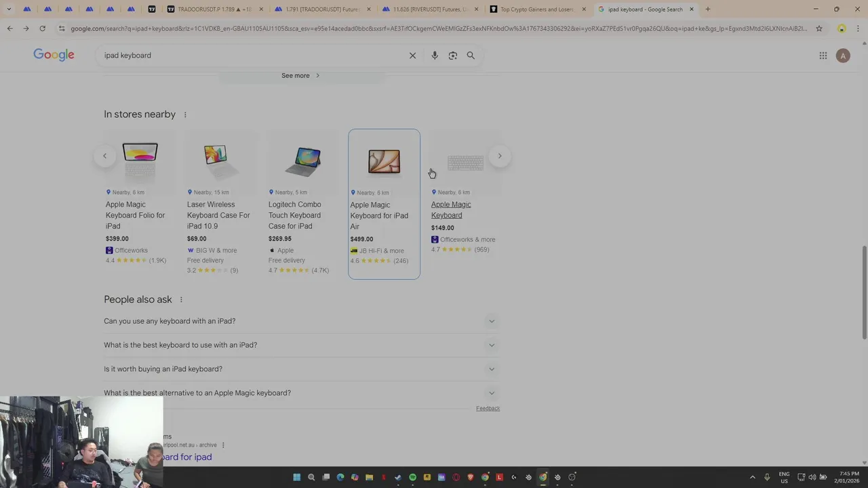This screenshot has width=868, height=488.
Task: Bookmark this page with the star icon
Action: click(x=819, y=28)
